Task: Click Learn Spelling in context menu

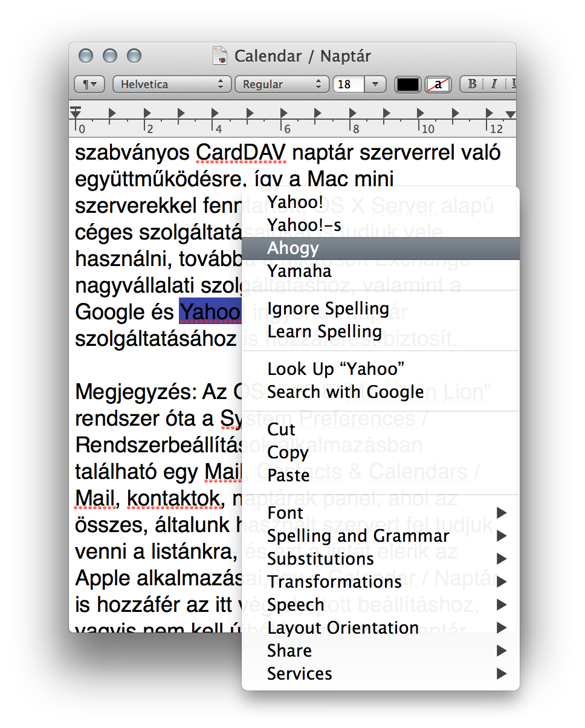Action: [380, 331]
